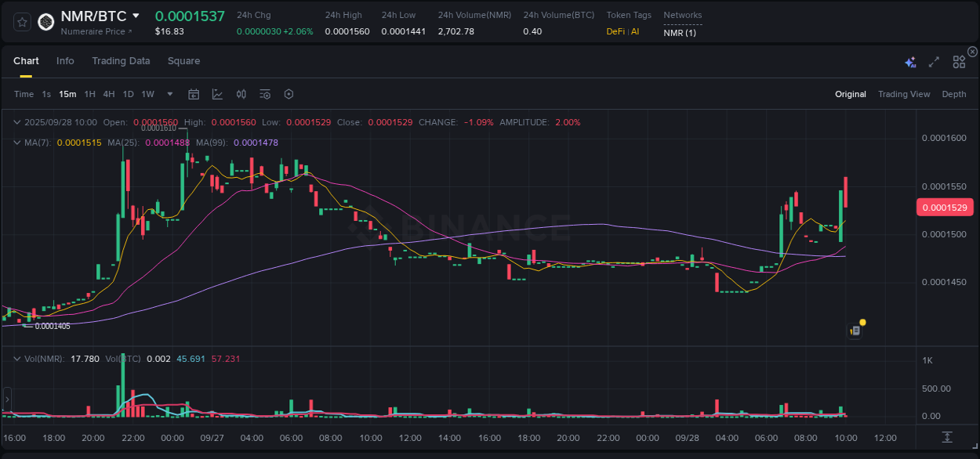Select the calendar date-range icon

pos(194,94)
